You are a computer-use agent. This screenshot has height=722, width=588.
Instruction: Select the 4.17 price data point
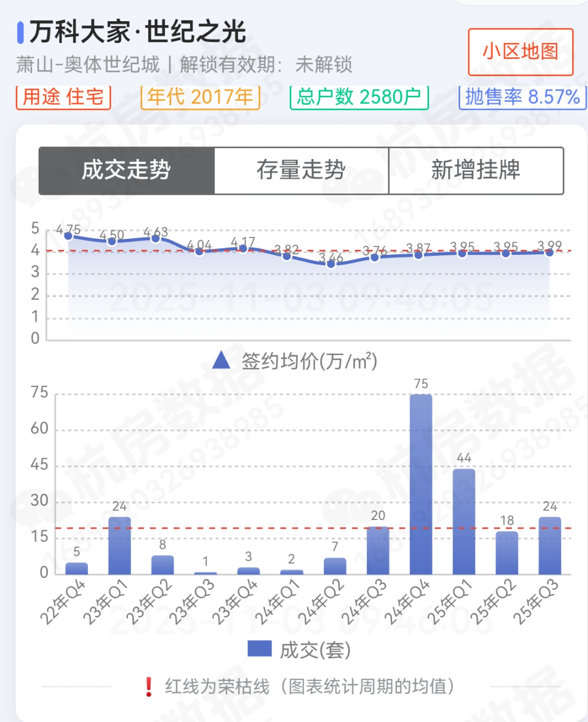243,248
